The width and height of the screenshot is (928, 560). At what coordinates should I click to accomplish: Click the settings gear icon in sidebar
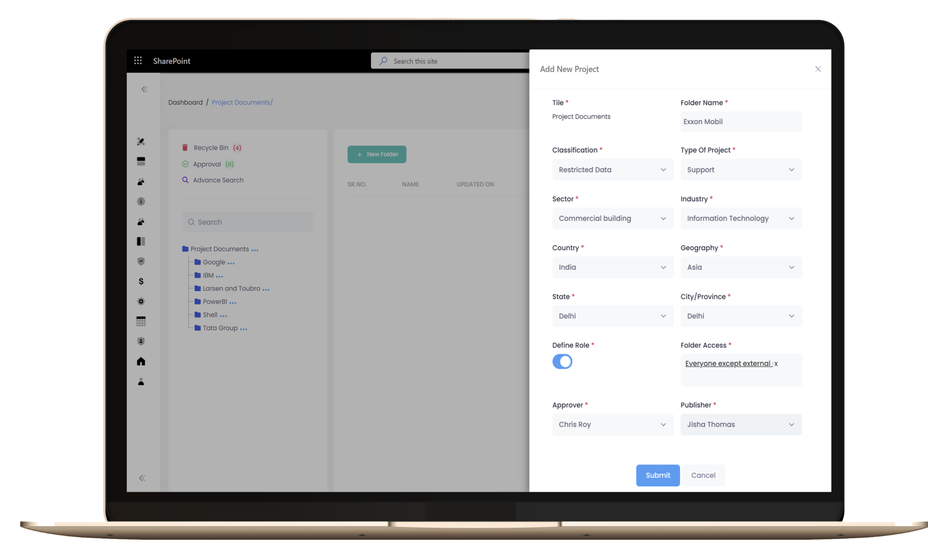(x=141, y=301)
